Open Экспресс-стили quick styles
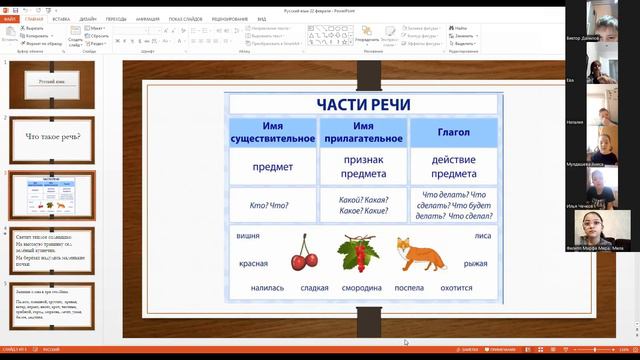This screenshot has width=640, height=360. pyautogui.click(x=389, y=36)
